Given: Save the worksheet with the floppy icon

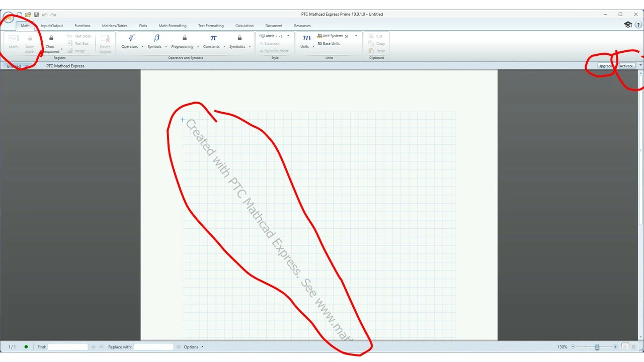Looking at the screenshot, I should point(36,15).
